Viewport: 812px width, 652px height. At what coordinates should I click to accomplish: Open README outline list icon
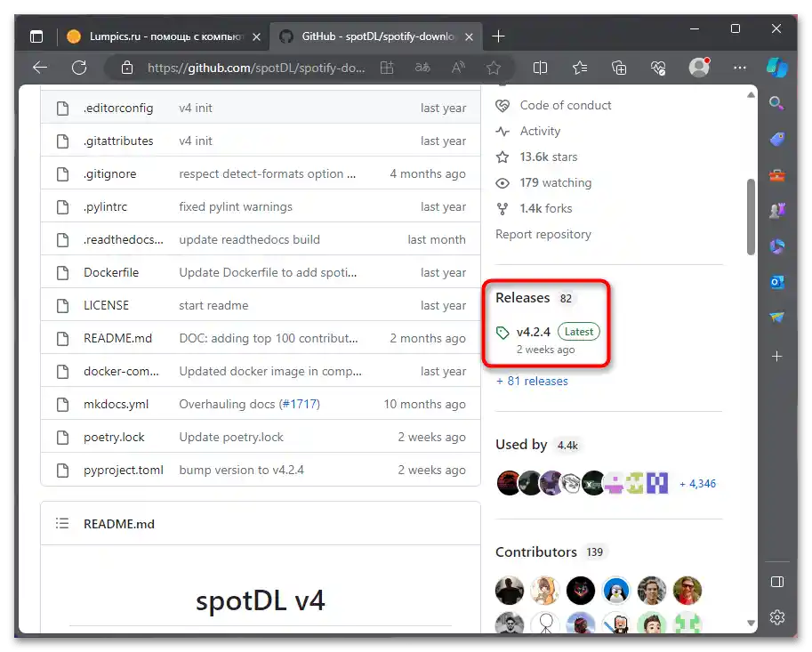[x=62, y=524]
